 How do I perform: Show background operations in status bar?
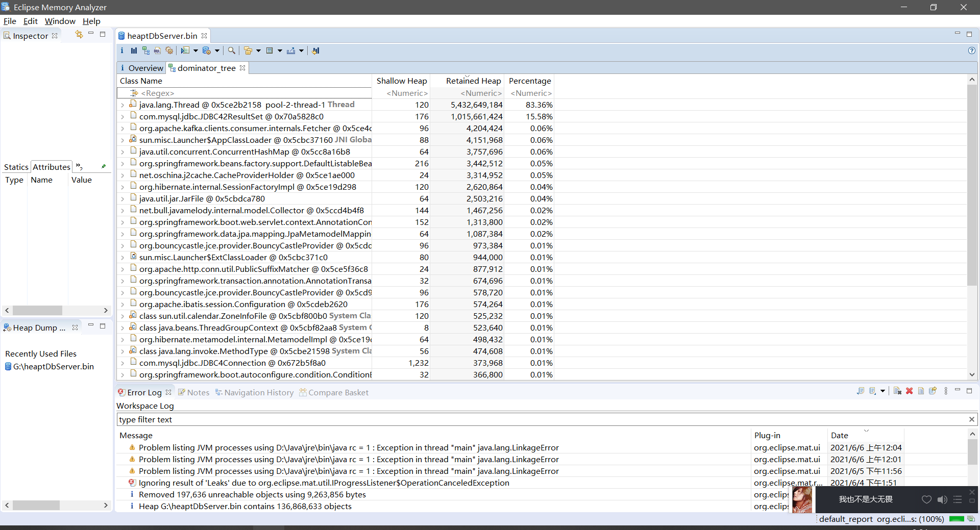click(x=971, y=519)
